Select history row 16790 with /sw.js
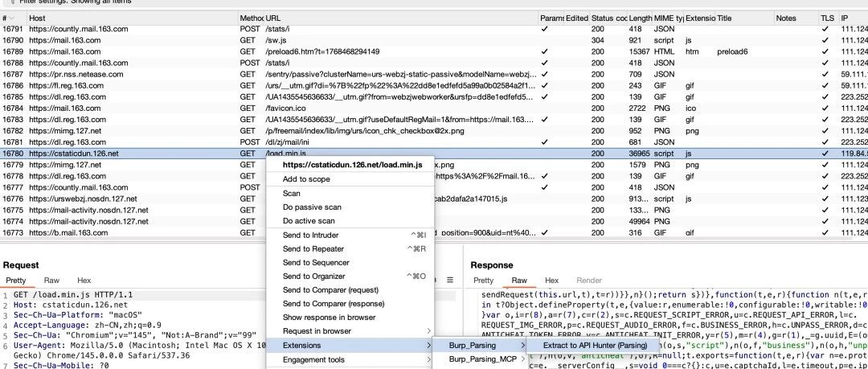 [434, 40]
